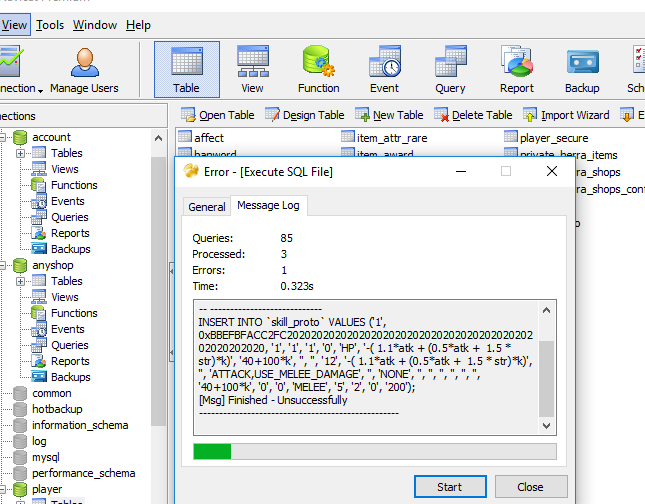This screenshot has width=645, height=504.
Task: Open the Tools menu
Action: pyautogui.click(x=50, y=25)
